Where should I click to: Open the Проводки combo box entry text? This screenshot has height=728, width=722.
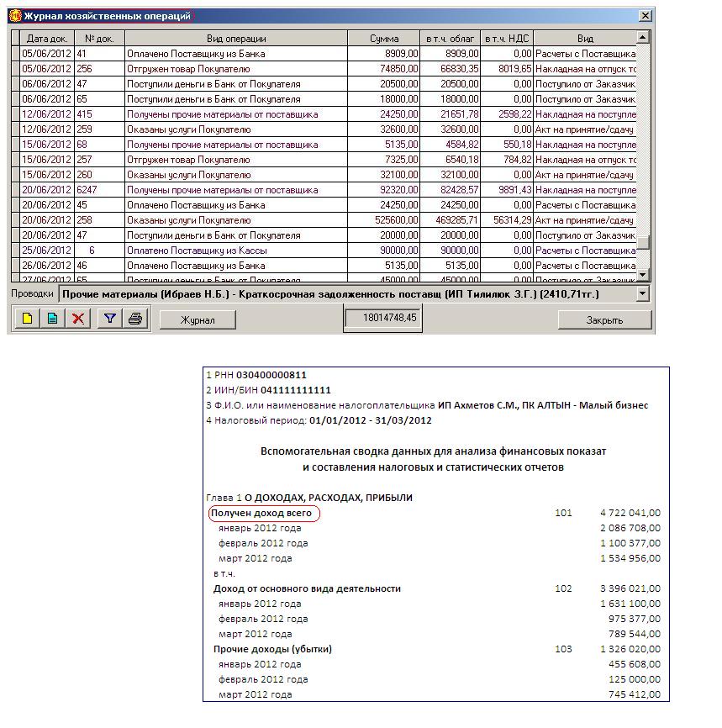[x=330, y=294]
